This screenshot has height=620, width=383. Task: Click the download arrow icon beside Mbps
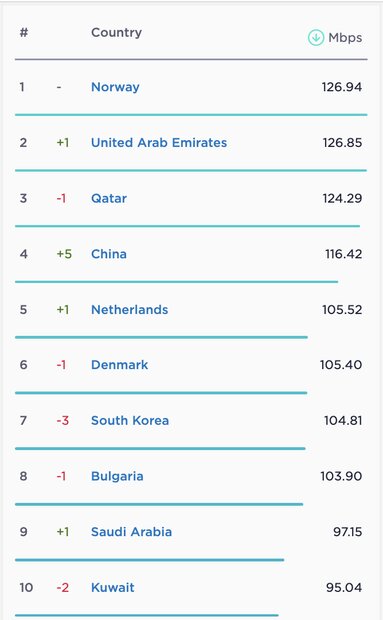coord(316,38)
